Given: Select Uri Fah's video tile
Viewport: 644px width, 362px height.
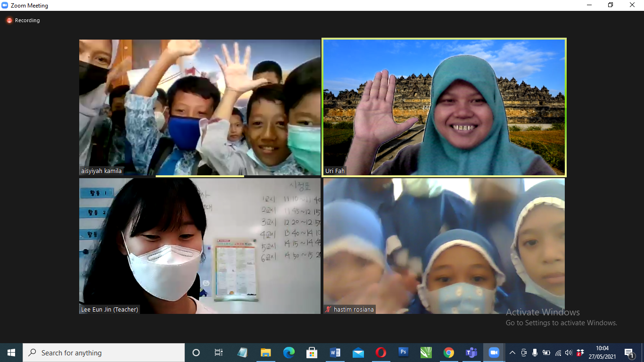Looking at the screenshot, I should point(444,107).
